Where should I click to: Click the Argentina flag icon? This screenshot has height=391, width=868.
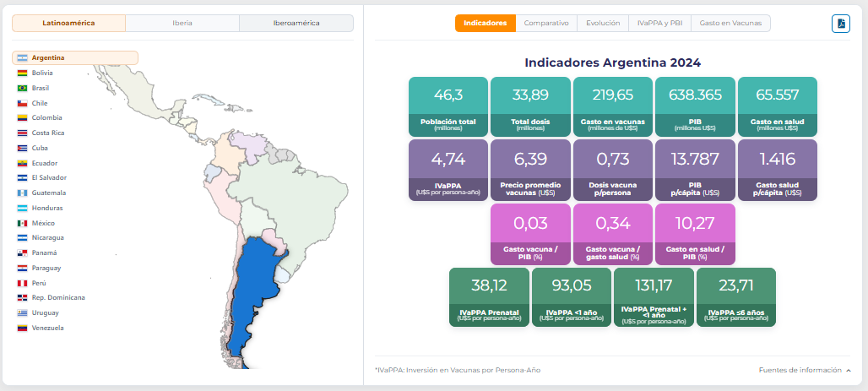point(22,58)
